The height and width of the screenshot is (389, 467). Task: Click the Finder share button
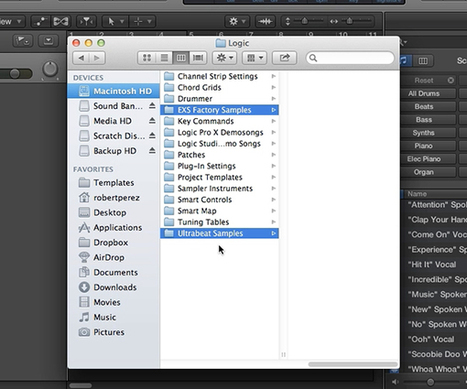click(x=284, y=58)
